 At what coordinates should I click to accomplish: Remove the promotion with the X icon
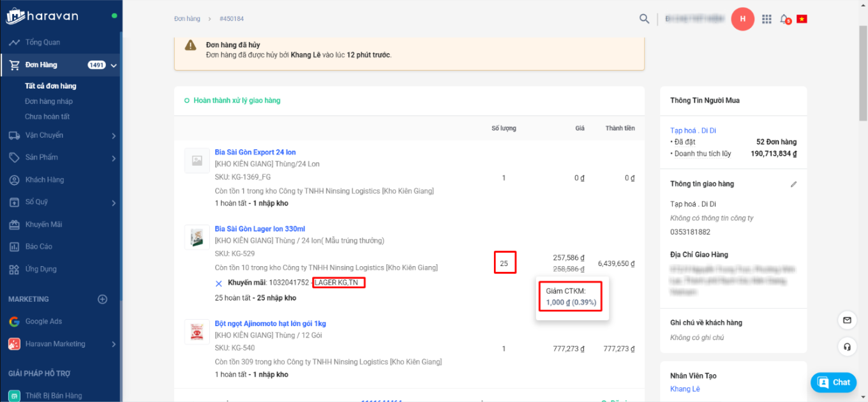pos(219,283)
